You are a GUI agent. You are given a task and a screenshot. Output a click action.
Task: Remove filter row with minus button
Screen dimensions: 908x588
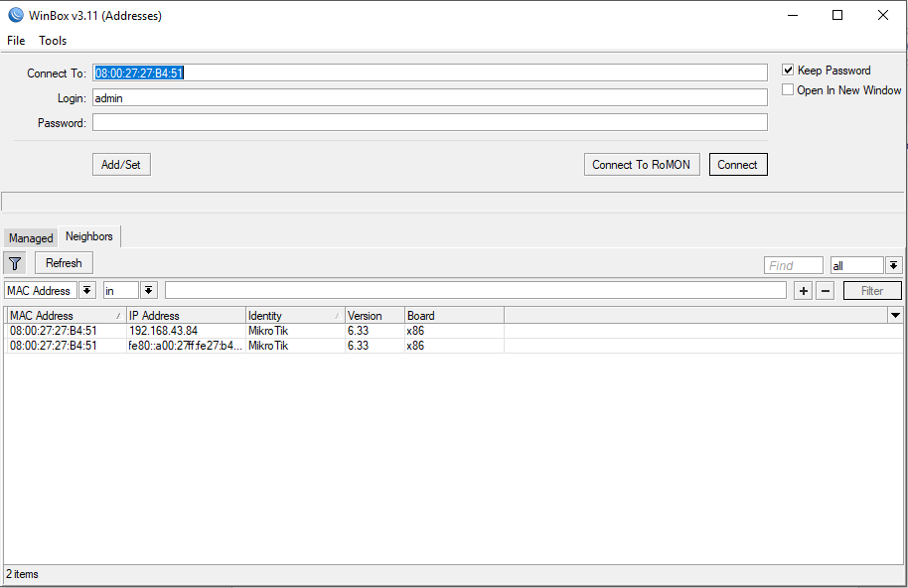pos(826,291)
